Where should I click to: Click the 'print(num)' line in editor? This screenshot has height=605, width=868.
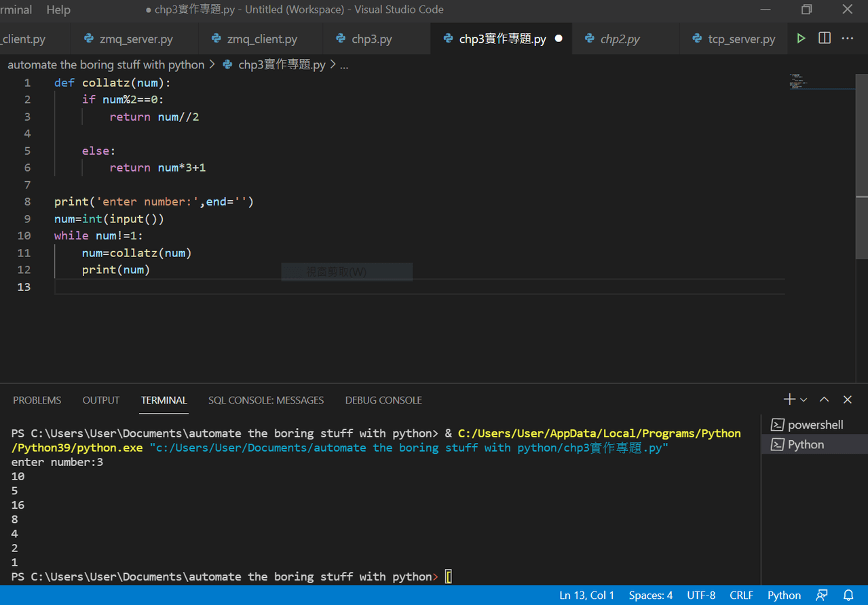116,270
